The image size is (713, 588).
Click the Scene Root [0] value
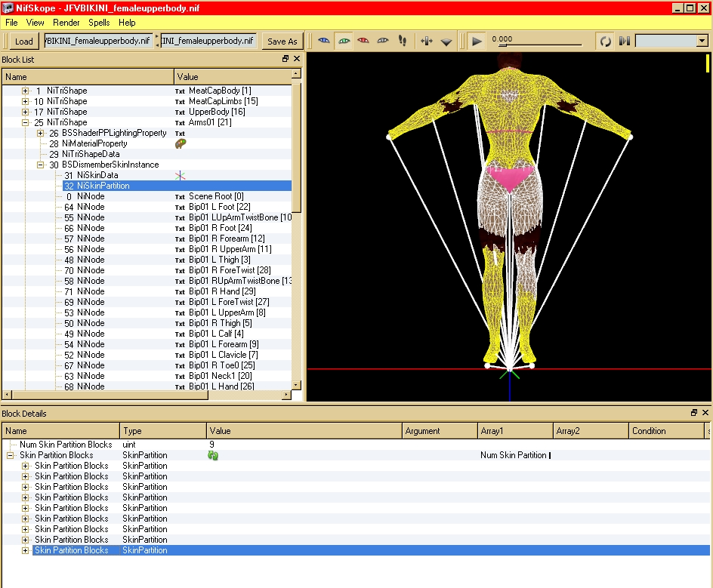coord(216,196)
